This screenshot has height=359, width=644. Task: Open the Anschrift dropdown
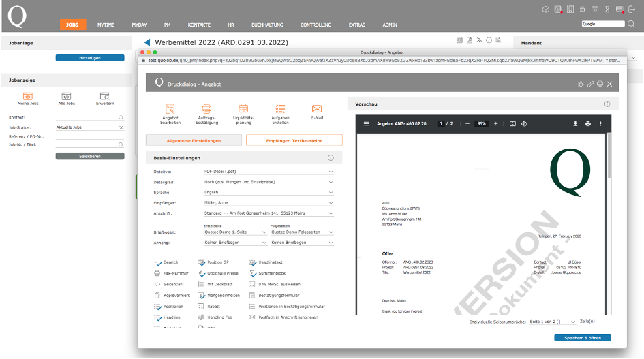(x=269, y=213)
